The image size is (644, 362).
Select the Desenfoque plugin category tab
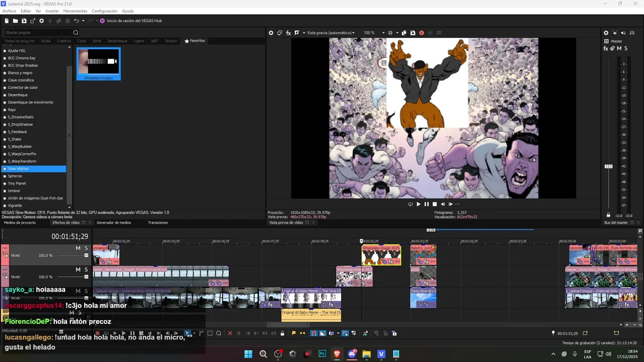[117, 41]
